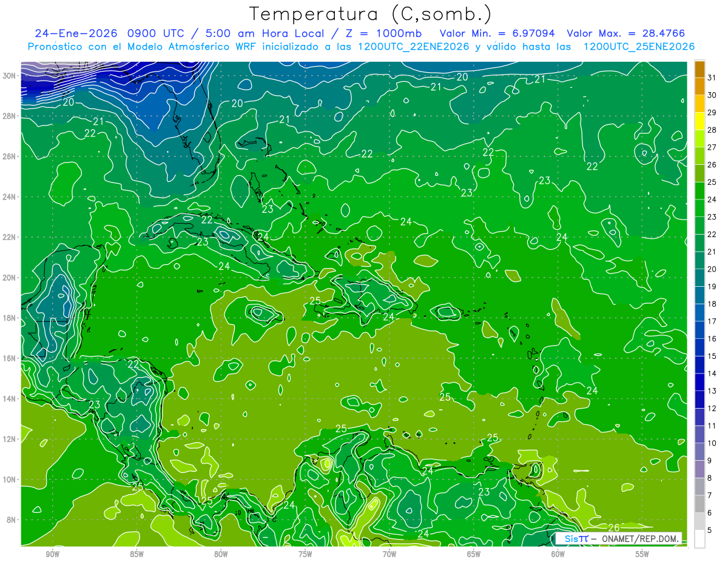Image resolution: width=728 pixels, height=562 pixels.
Task: Click value 14 on the colour scale
Action: pos(712,374)
